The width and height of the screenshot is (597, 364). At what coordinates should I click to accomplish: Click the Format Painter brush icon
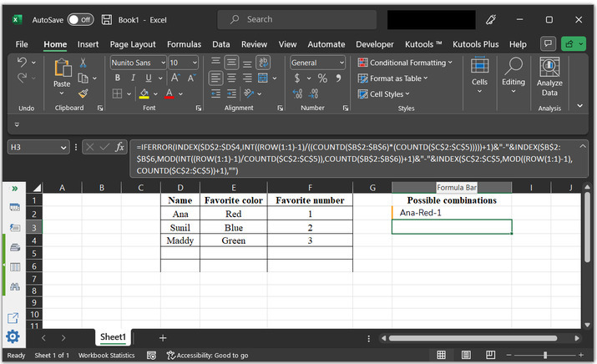[83, 94]
